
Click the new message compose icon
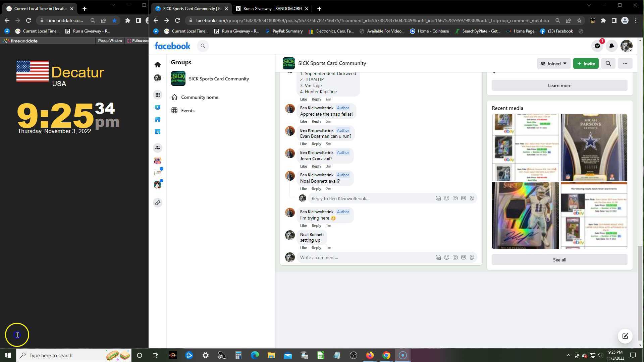625,336
